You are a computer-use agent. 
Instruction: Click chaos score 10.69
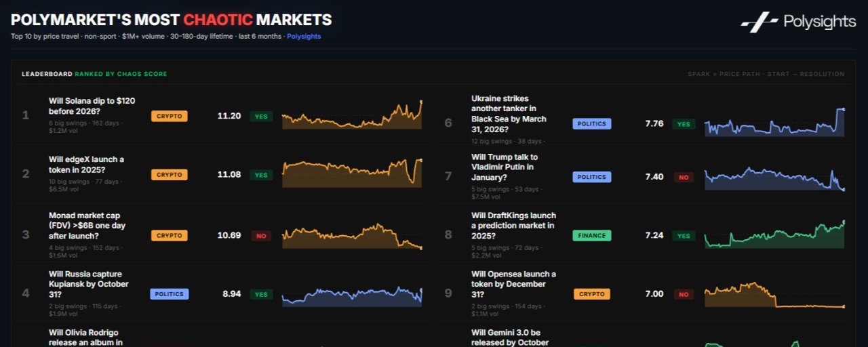[229, 235]
